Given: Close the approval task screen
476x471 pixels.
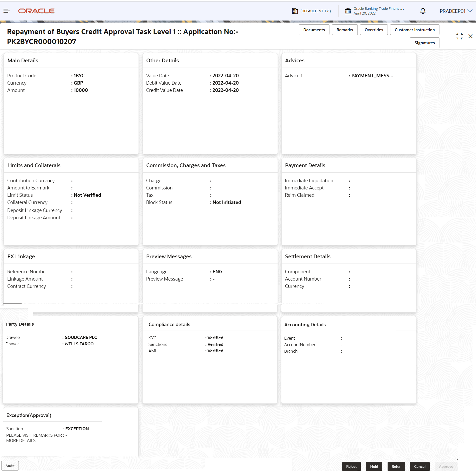Looking at the screenshot, I should point(470,36).
